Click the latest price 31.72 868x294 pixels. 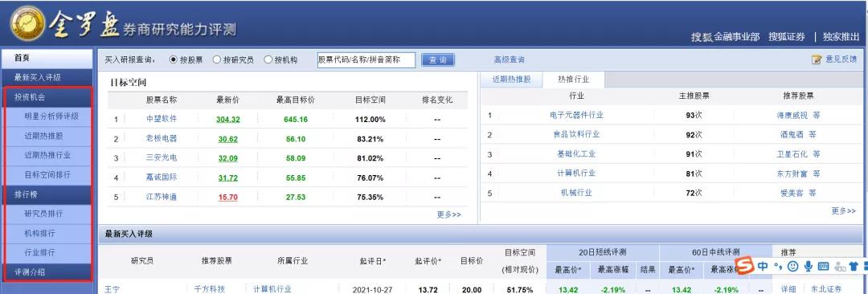click(228, 178)
